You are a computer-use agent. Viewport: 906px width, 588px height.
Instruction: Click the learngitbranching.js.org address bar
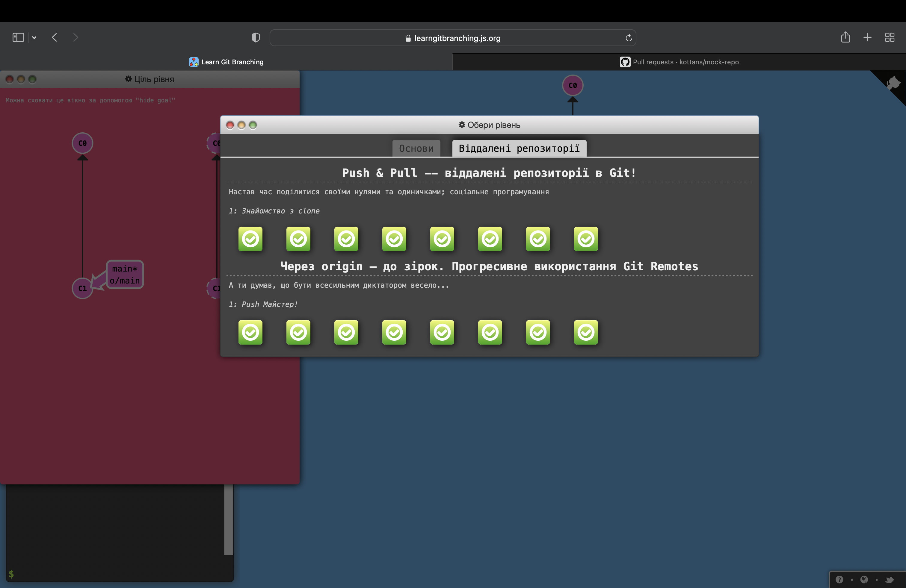[x=453, y=38]
